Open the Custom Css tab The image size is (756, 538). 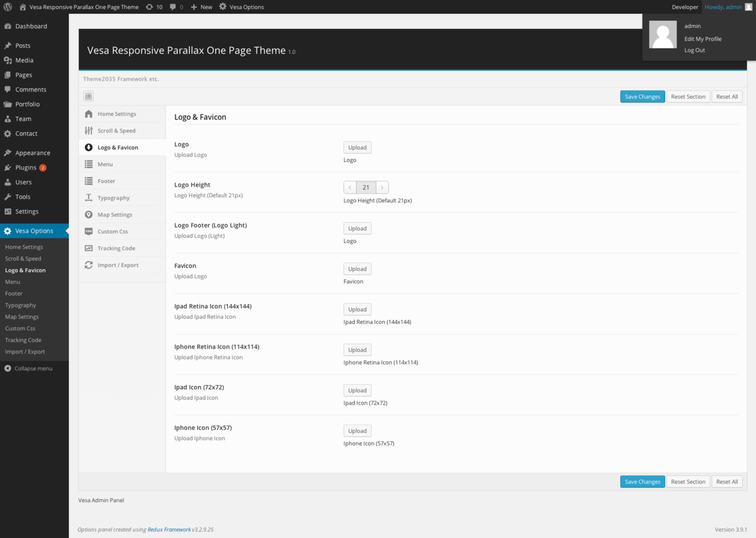[122, 231]
